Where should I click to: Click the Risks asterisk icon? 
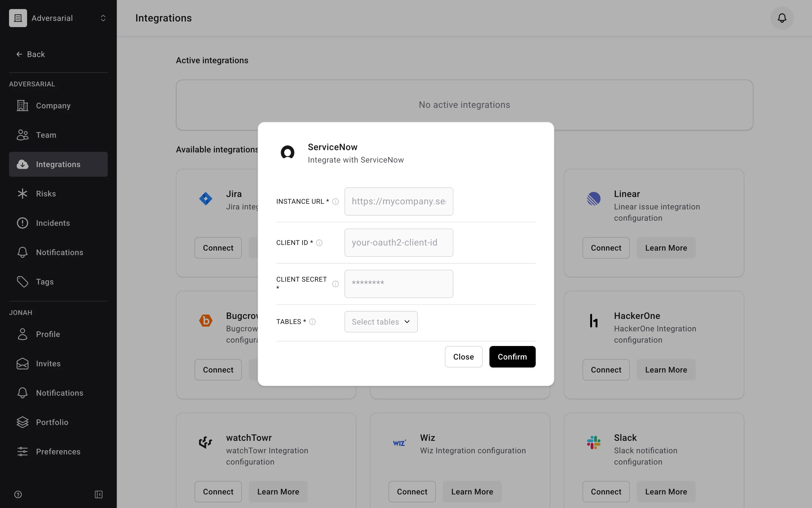coord(23,194)
